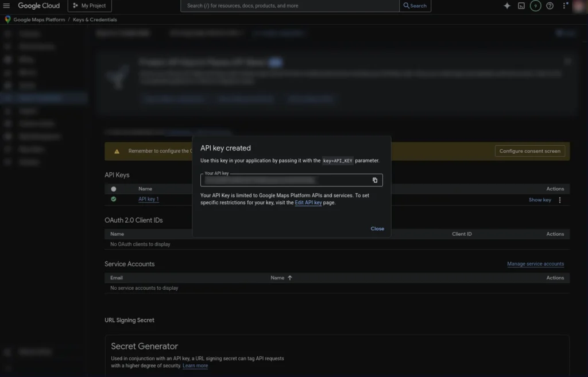This screenshot has height=377, width=588.
Task: Go to Google Maps Platform breadcrumb
Action: point(40,20)
